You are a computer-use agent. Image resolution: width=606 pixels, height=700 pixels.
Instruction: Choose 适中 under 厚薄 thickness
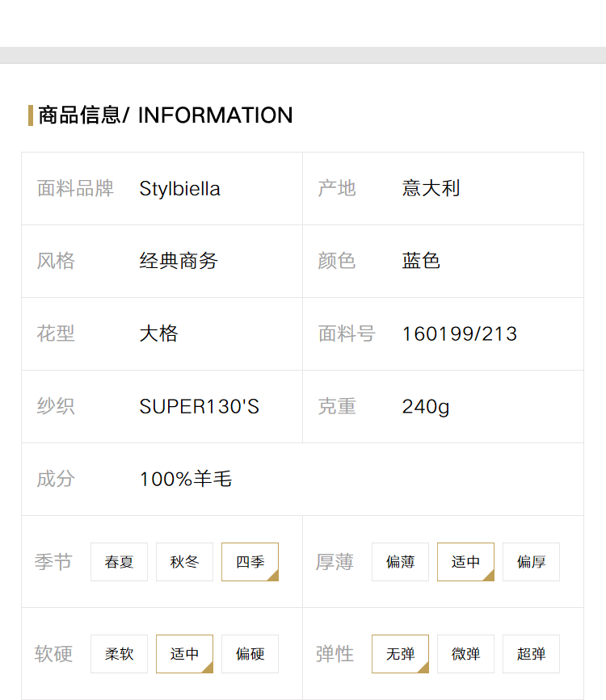coord(465,562)
